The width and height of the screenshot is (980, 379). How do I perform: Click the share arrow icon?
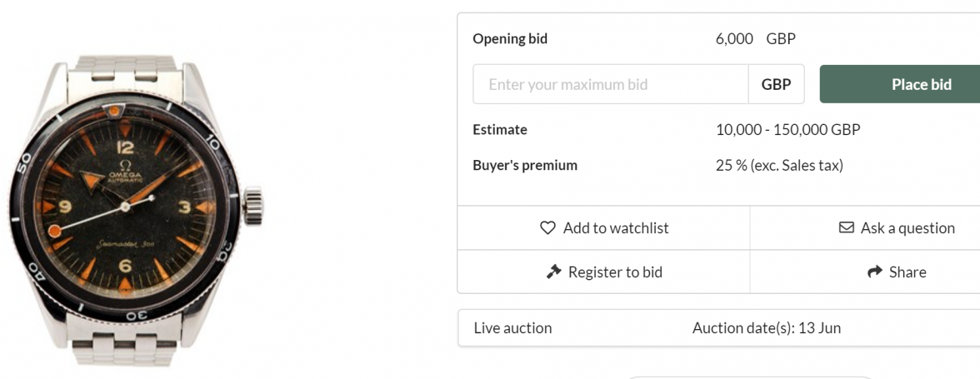[x=874, y=272]
